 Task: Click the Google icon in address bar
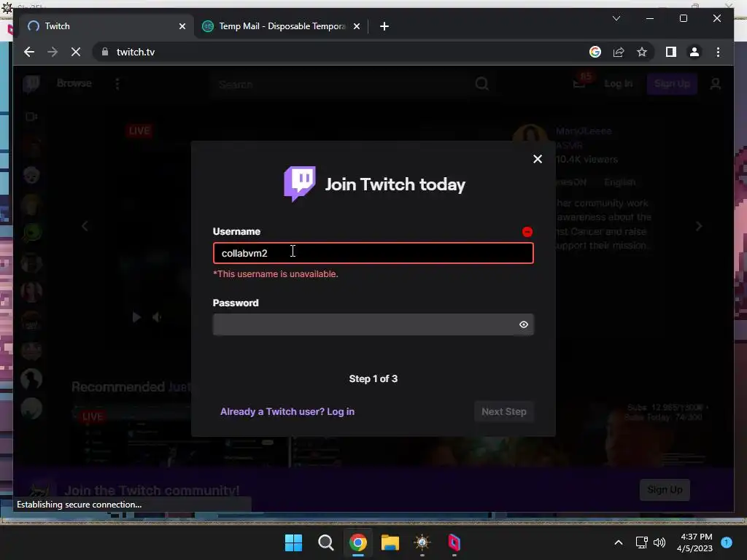pos(595,52)
